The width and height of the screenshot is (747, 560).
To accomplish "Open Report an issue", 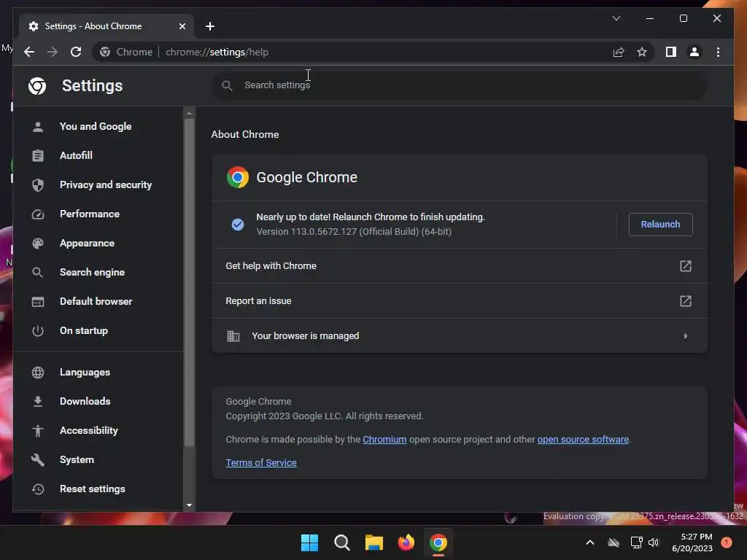I will [460, 301].
